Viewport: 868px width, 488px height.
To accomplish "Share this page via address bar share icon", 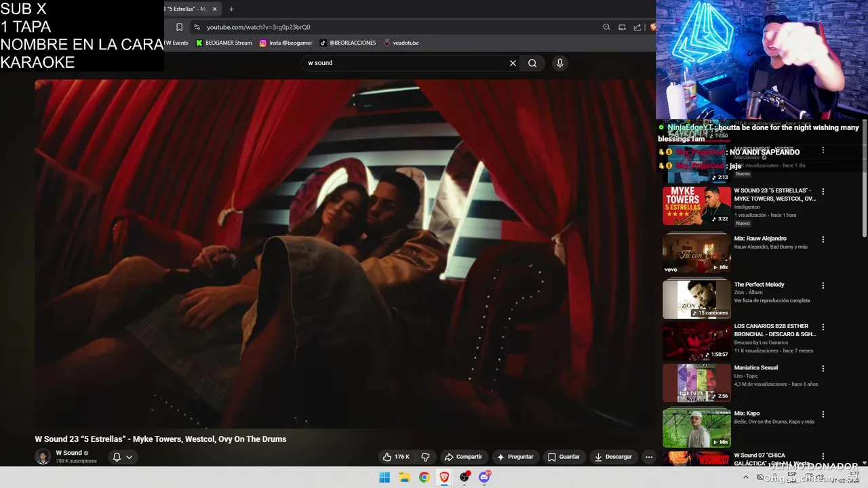I will (x=637, y=27).
